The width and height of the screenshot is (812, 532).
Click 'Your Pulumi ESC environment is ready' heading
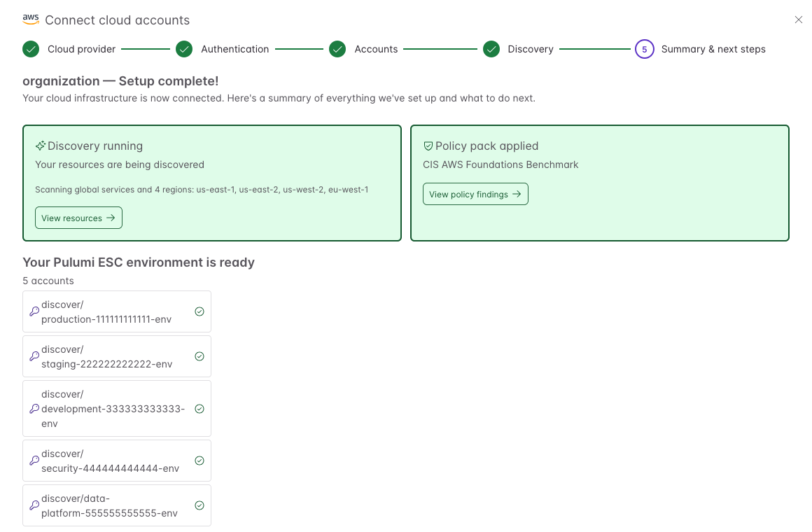(x=139, y=262)
